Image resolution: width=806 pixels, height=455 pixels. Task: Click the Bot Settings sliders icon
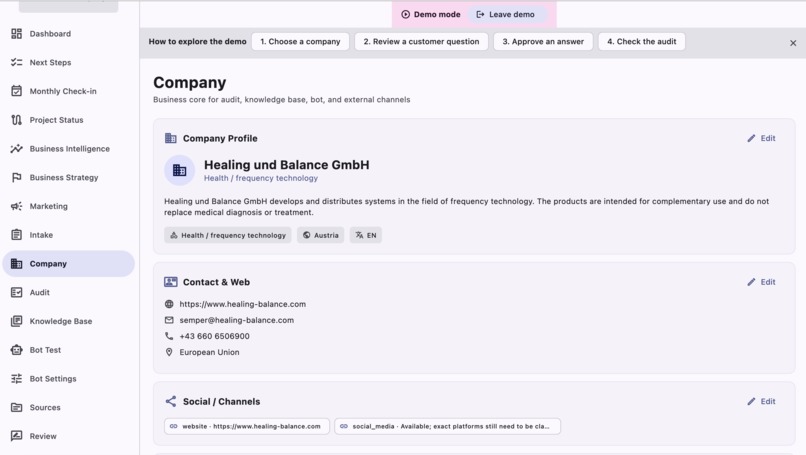(16, 379)
